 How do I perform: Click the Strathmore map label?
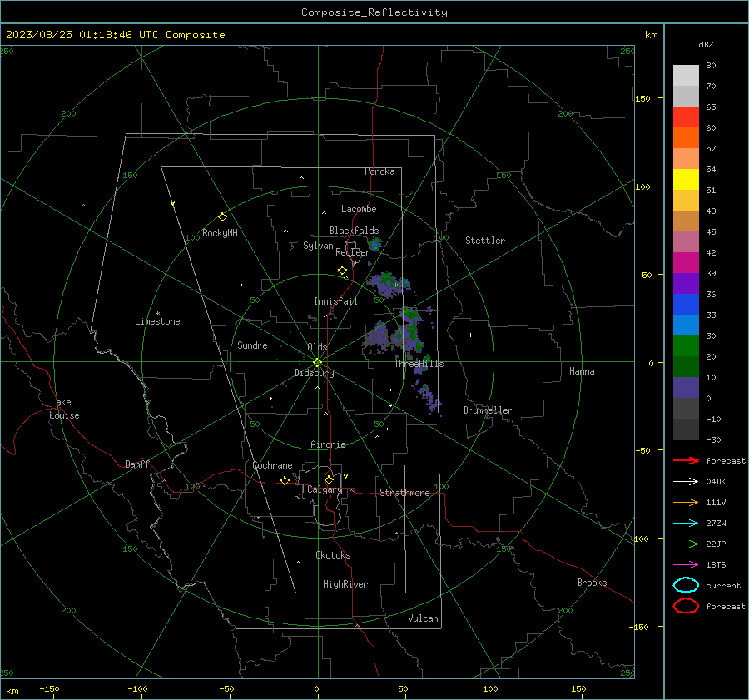(404, 493)
